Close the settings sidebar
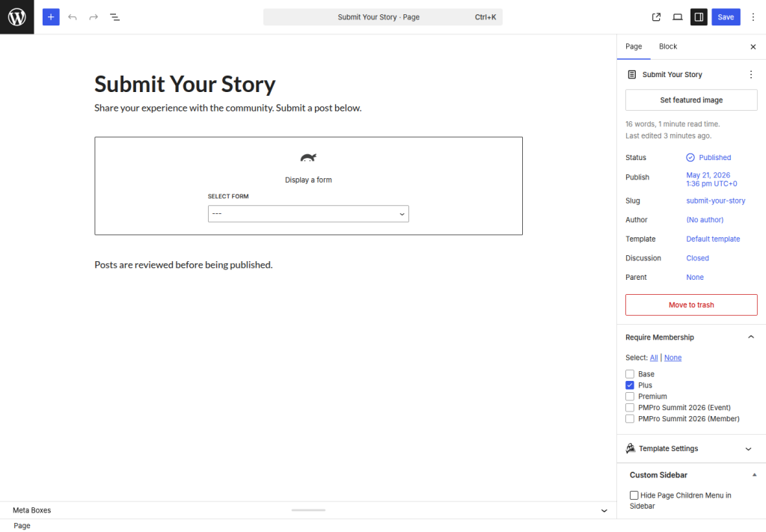This screenshot has width=766, height=532. (x=753, y=47)
